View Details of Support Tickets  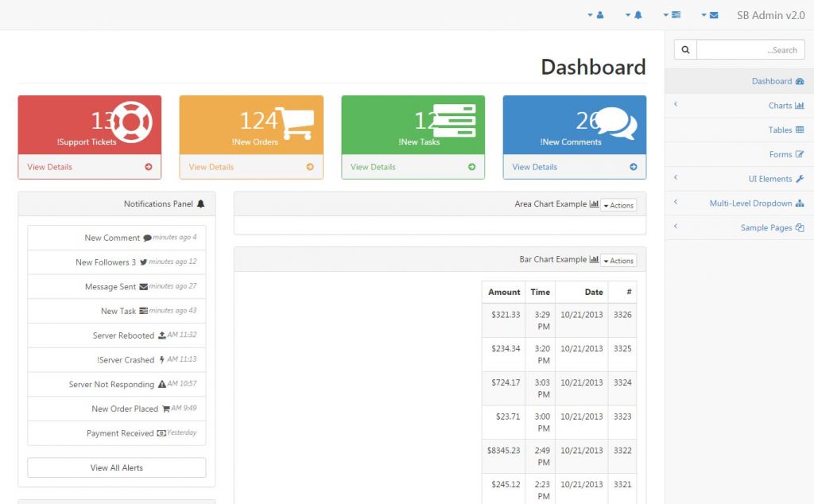click(89, 167)
